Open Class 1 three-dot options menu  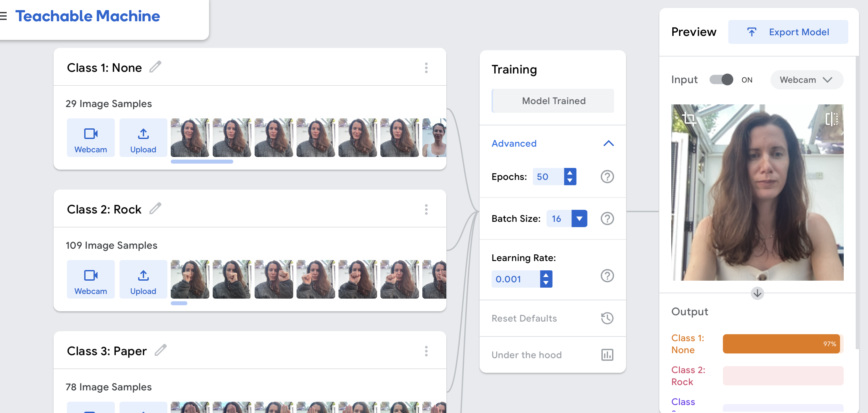[x=426, y=68]
